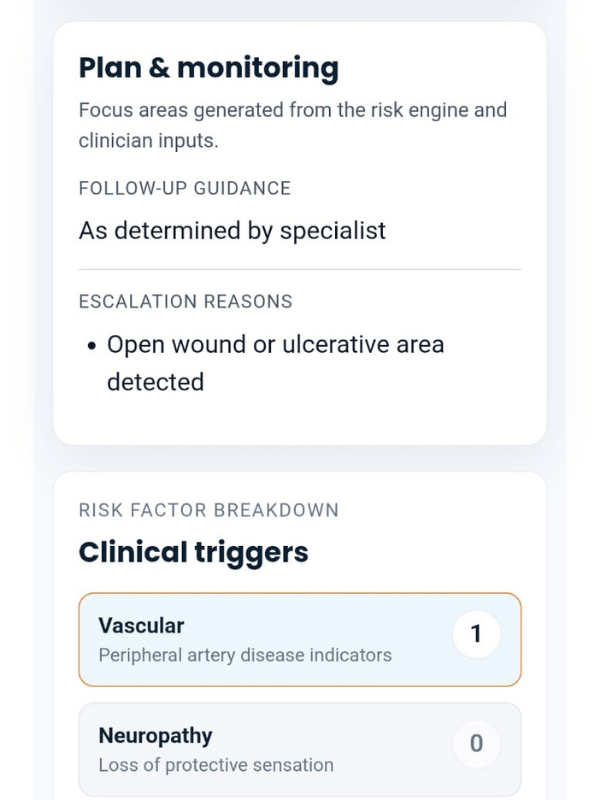The width and height of the screenshot is (600, 800).
Task: Click the Plan & monitoring heading
Action: 209,68
